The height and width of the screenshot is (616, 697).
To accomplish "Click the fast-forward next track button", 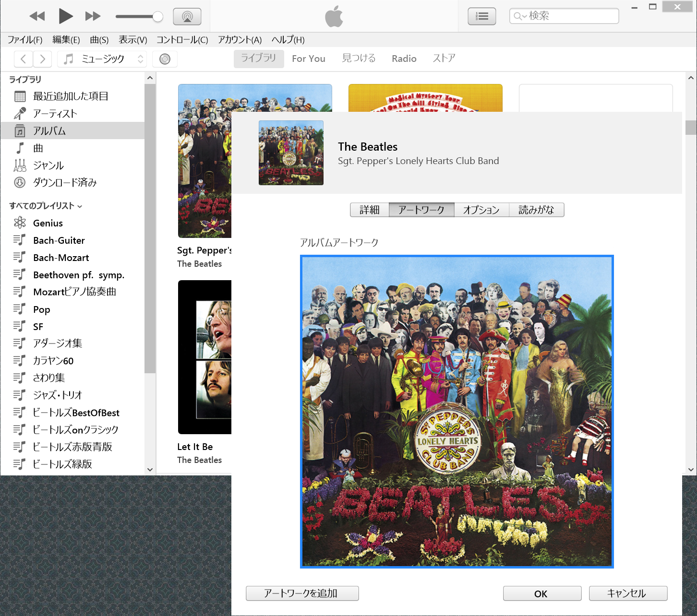I will click(x=93, y=16).
